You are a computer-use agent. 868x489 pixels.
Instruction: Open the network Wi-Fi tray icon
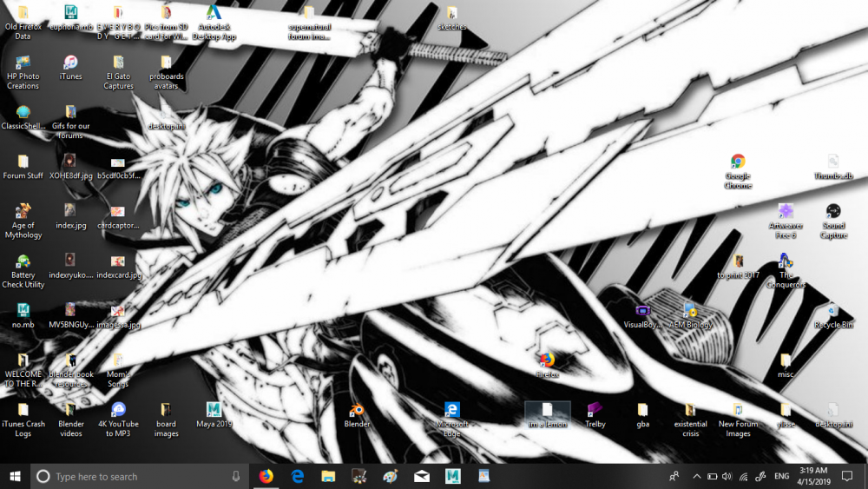click(x=744, y=476)
